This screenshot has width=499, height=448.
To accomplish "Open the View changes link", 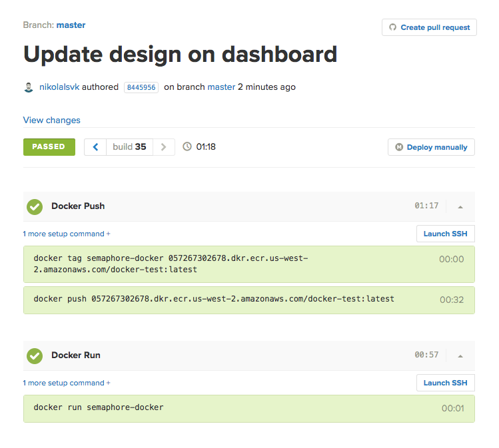I will [x=51, y=120].
